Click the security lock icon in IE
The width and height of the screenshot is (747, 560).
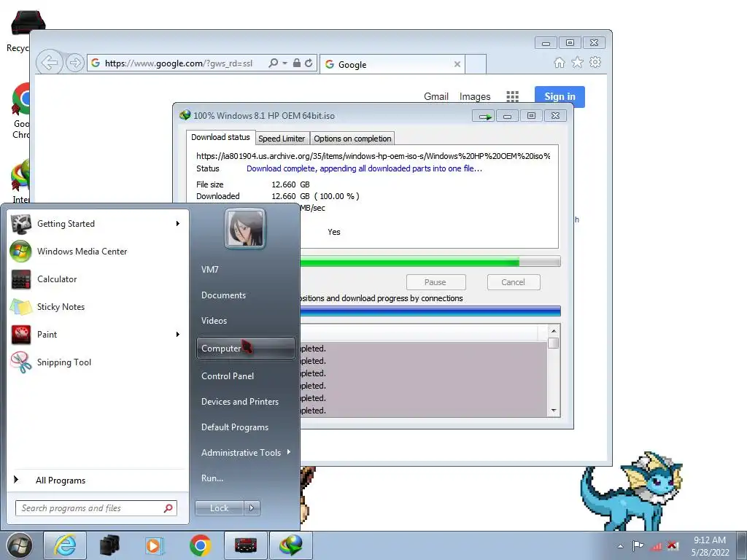pyautogui.click(x=297, y=63)
